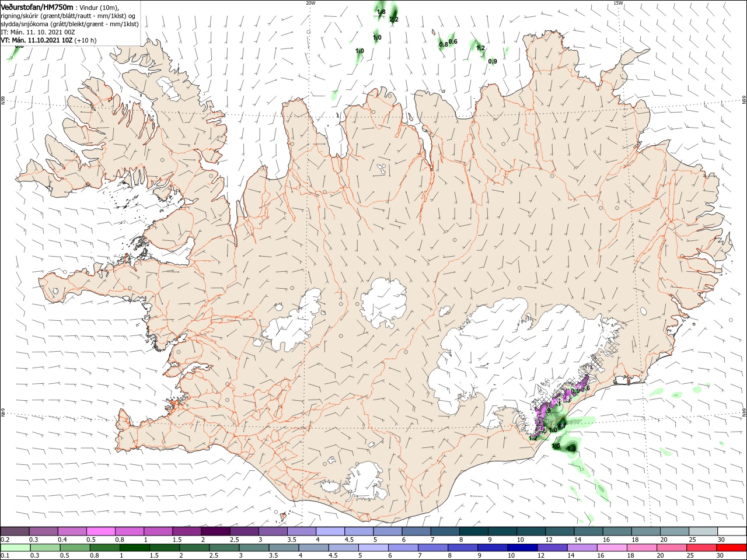This screenshot has height=560, width=747.
Task: Click the dark teal top-row swatch labeled 8
Action: (x=474, y=531)
